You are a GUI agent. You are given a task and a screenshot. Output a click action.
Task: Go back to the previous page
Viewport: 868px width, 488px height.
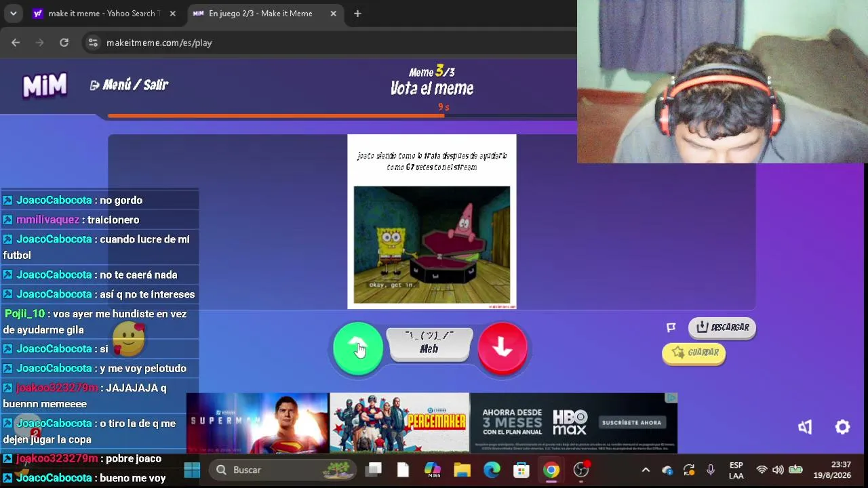click(x=16, y=43)
